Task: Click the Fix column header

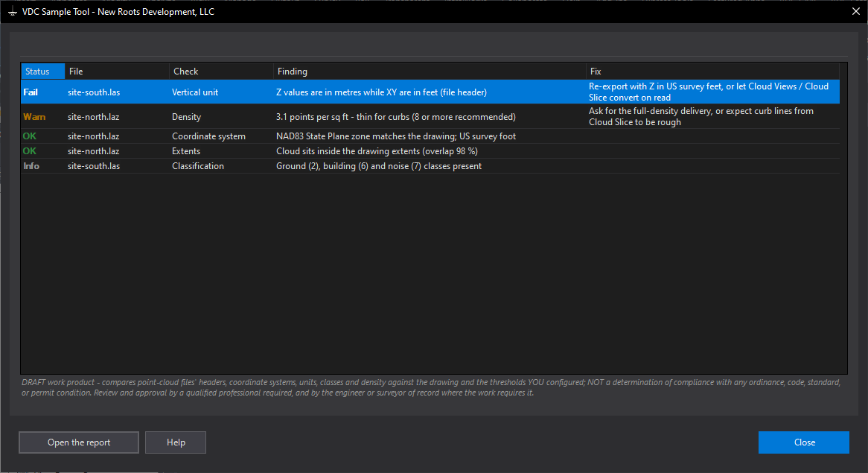Action: [x=712, y=71]
